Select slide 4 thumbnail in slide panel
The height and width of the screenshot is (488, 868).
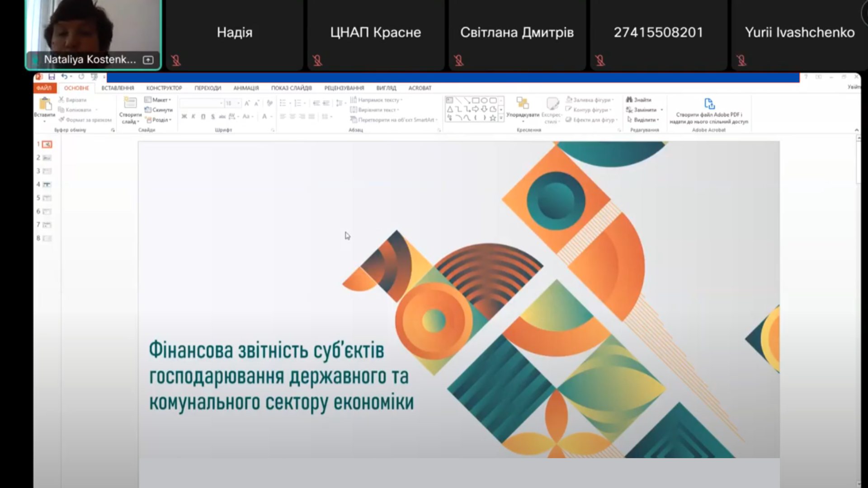tap(47, 184)
